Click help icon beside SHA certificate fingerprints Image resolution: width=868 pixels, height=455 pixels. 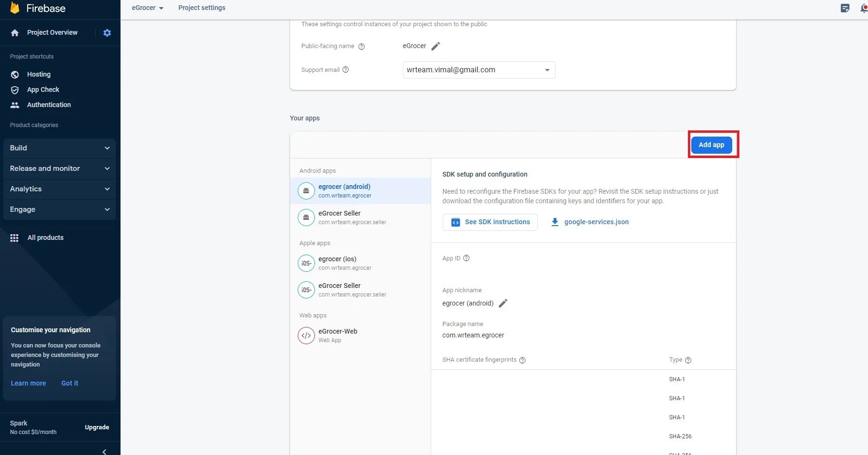coord(522,360)
